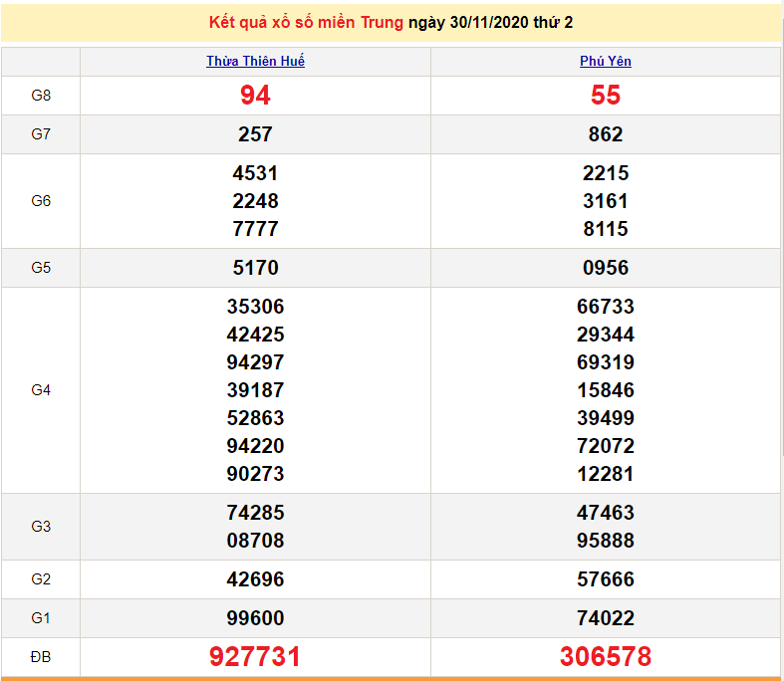Click the G7 result 257

tap(255, 134)
